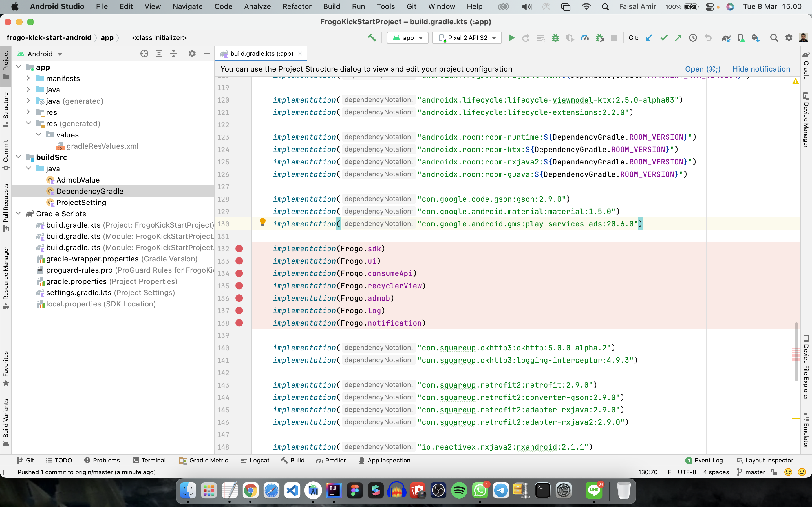
Task: Toggle the breakpoint at line 138
Action: pos(239,323)
